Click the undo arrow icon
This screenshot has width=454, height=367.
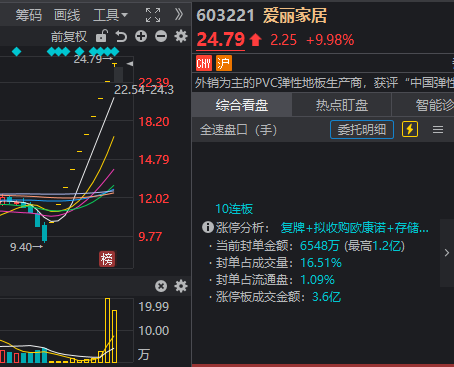coord(121,36)
